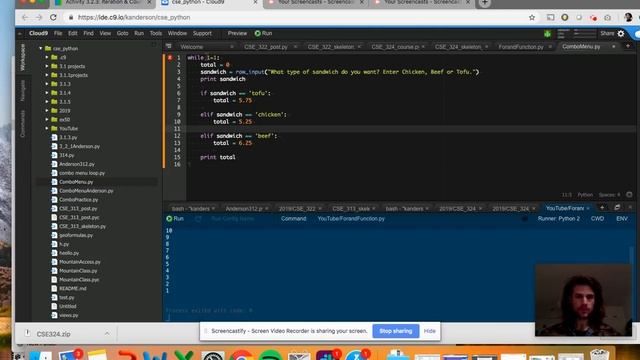Viewport: 640px width, 360px height.
Task: Click the ENV button in runner bar
Action: pos(622,219)
